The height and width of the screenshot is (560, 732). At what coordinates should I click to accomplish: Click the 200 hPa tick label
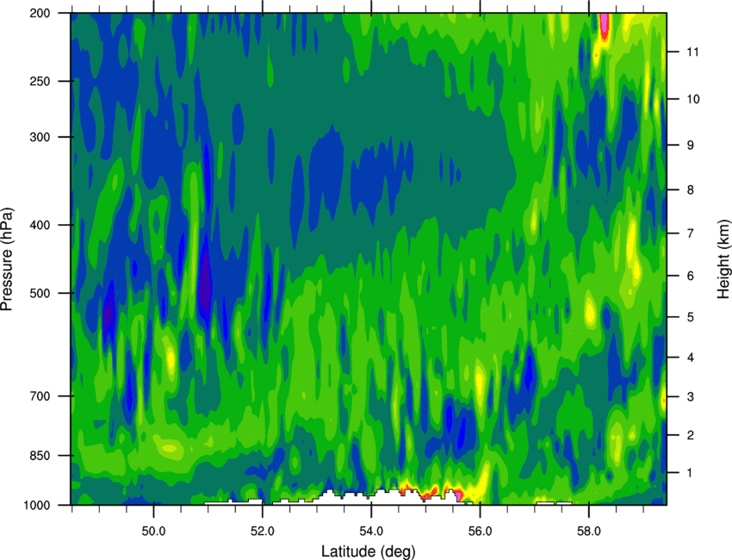click(40, 14)
